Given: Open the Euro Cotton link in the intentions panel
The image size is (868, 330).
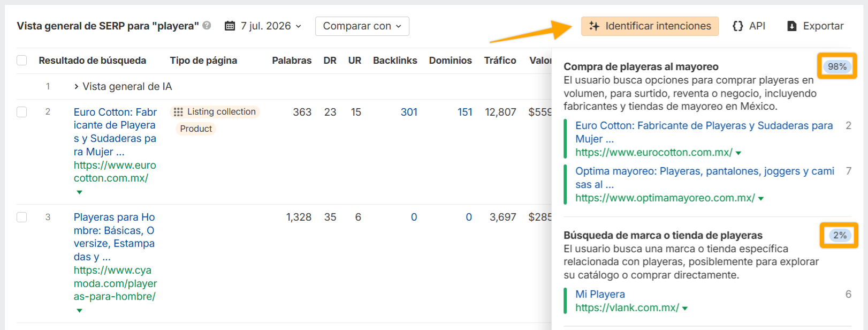Looking at the screenshot, I should coord(704,132).
